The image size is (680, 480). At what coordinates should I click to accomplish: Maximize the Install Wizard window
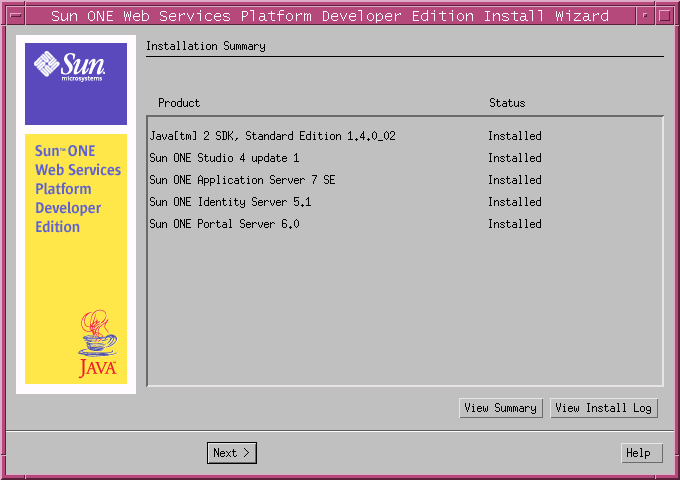pyautogui.click(x=664, y=16)
